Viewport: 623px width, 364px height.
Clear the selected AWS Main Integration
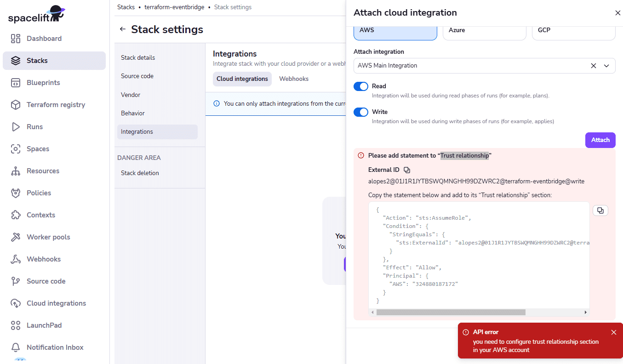[594, 66]
